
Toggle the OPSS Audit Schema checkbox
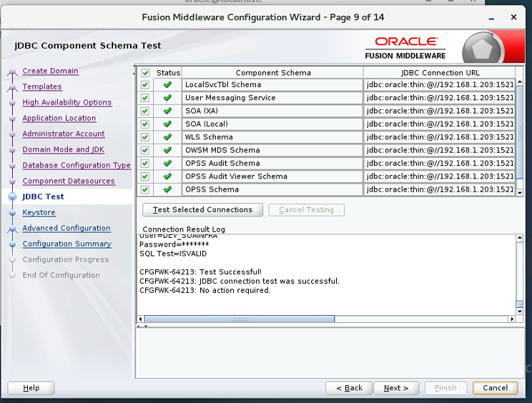pyautogui.click(x=145, y=164)
